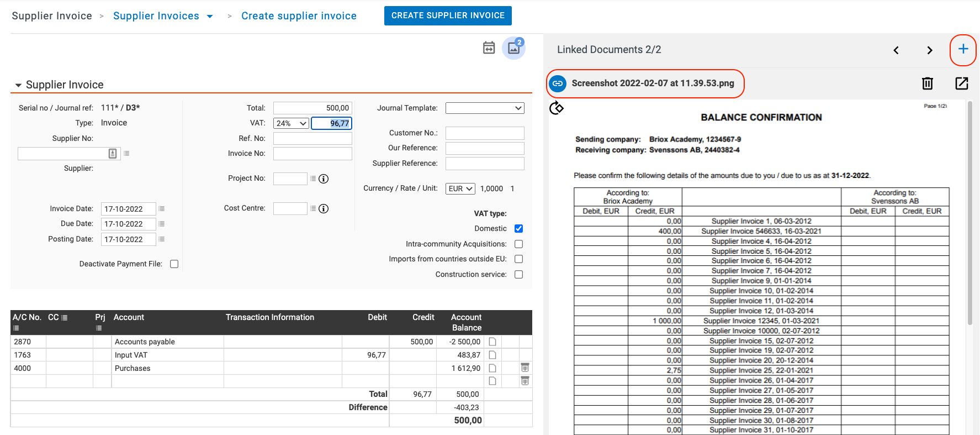Delete the Purchases row

[x=525, y=368]
